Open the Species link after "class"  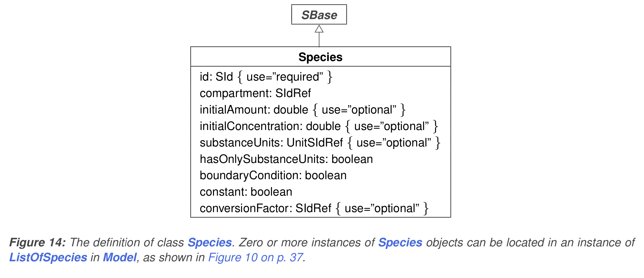pyautogui.click(x=210, y=242)
